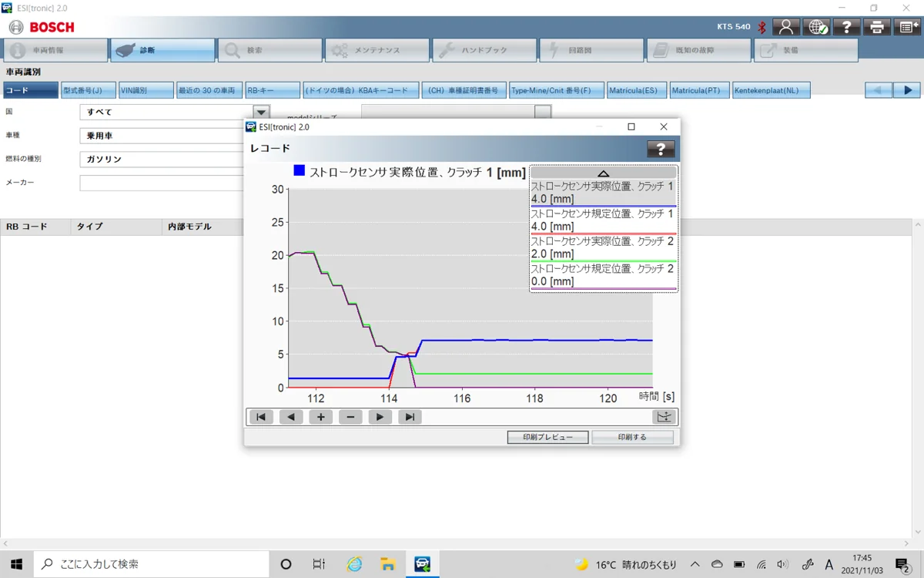Open the 既知の故障 main tab
Viewport: 924px width, 578px height.
698,50
